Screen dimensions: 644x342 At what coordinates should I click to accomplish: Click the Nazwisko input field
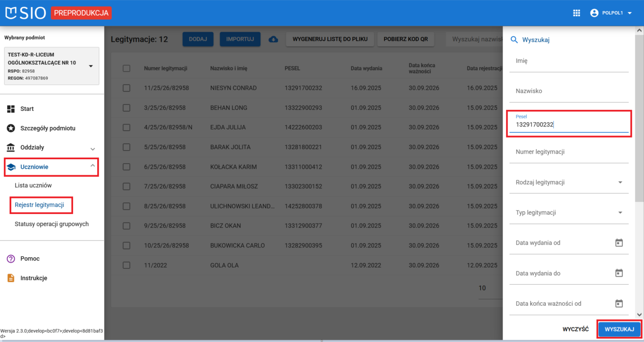pos(568,92)
